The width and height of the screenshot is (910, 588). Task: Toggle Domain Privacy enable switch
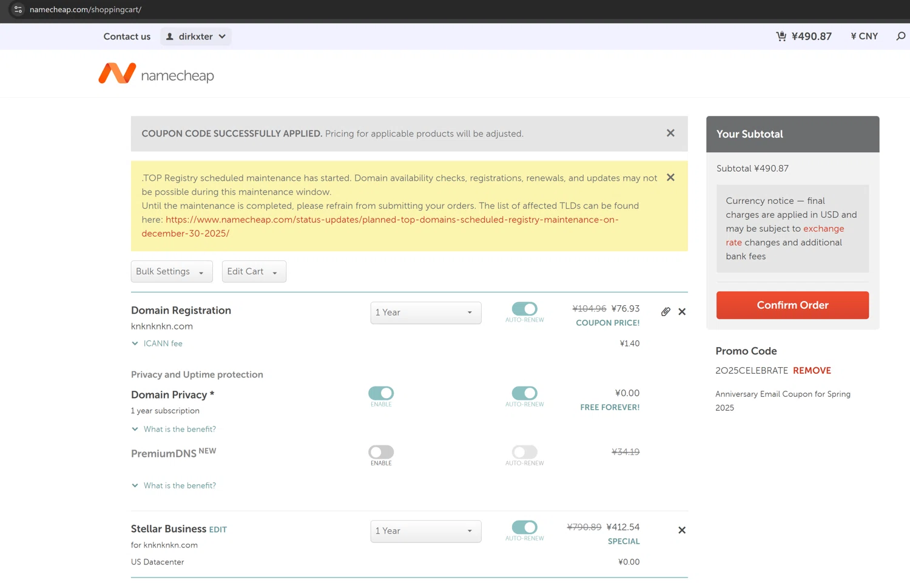tap(381, 393)
